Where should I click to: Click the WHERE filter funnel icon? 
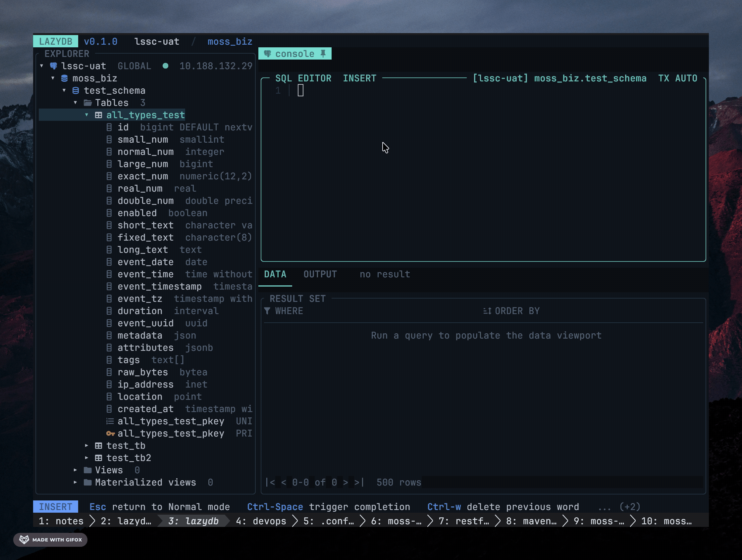coord(267,311)
